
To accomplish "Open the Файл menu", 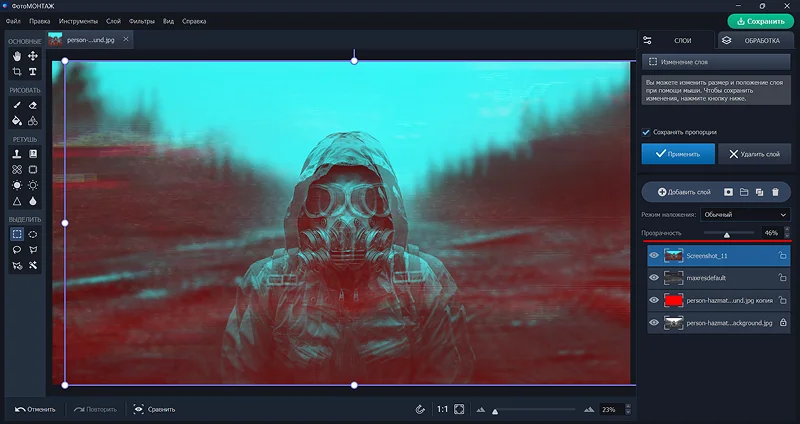I will (13, 21).
